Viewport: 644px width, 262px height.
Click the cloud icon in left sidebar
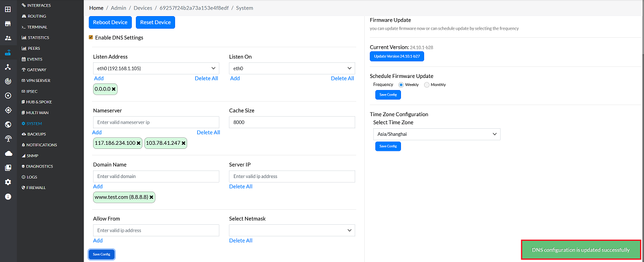(x=8, y=153)
